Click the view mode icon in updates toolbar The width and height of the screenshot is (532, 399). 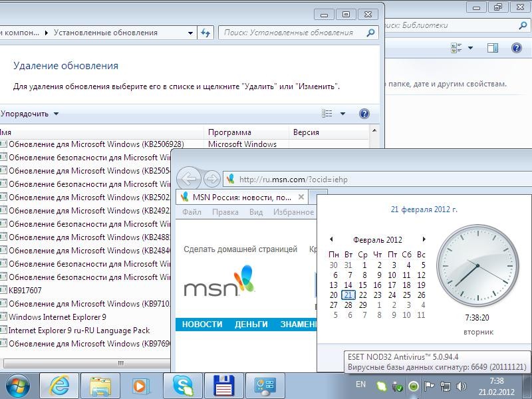click(327, 114)
